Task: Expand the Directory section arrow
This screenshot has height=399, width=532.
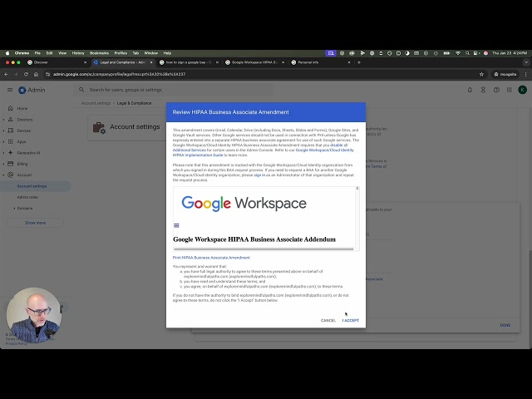Action: point(3,120)
